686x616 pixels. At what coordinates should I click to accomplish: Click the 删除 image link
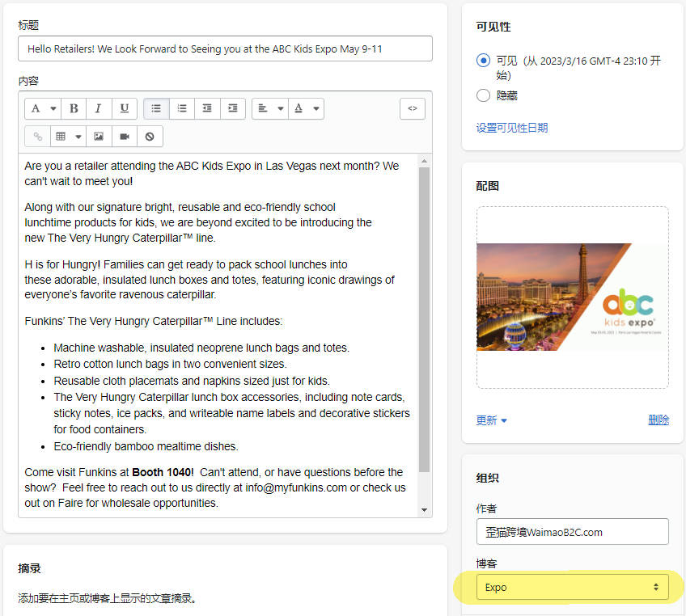[x=658, y=420]
